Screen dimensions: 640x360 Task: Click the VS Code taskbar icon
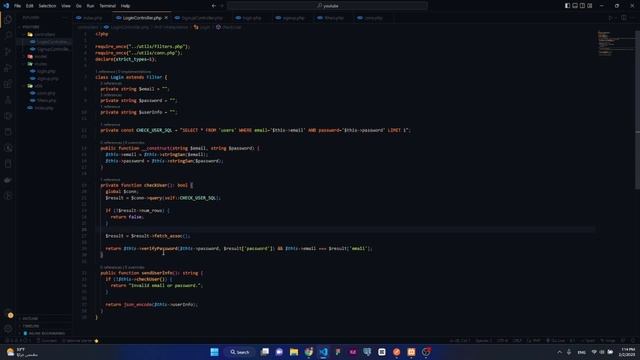pos(323,352)
